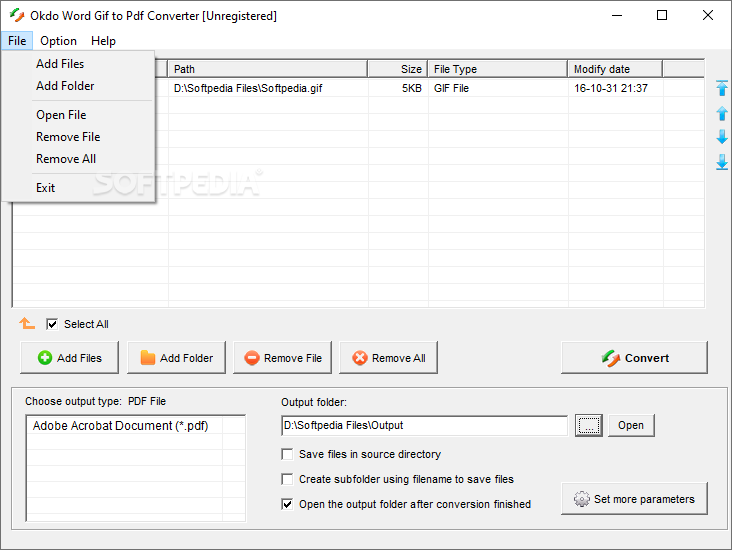Viewport: 732px width, 550px height.
Task: Choose Add Files from the File menu
Action: (60, 63)
